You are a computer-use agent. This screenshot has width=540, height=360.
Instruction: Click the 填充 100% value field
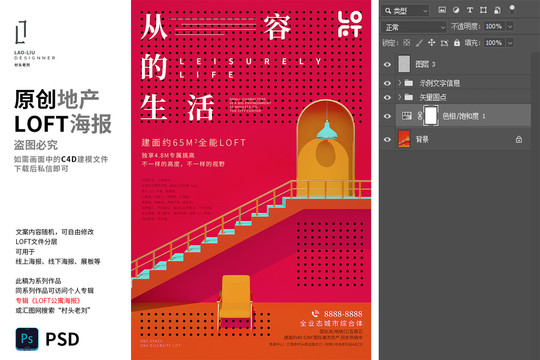point(495,43)
